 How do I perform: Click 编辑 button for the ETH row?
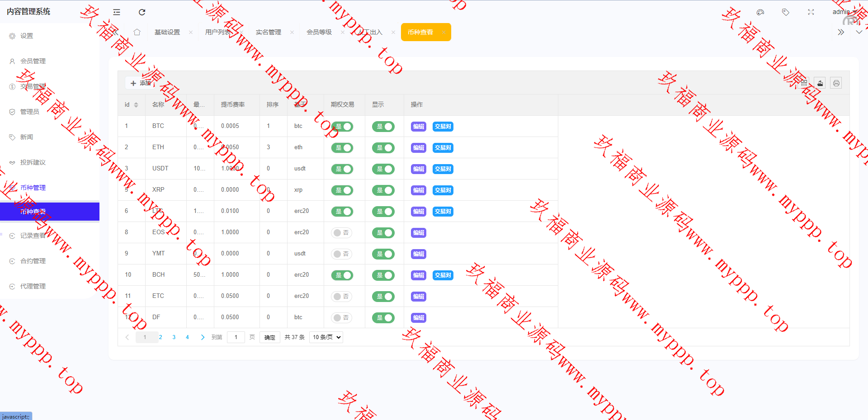[419, 148]
